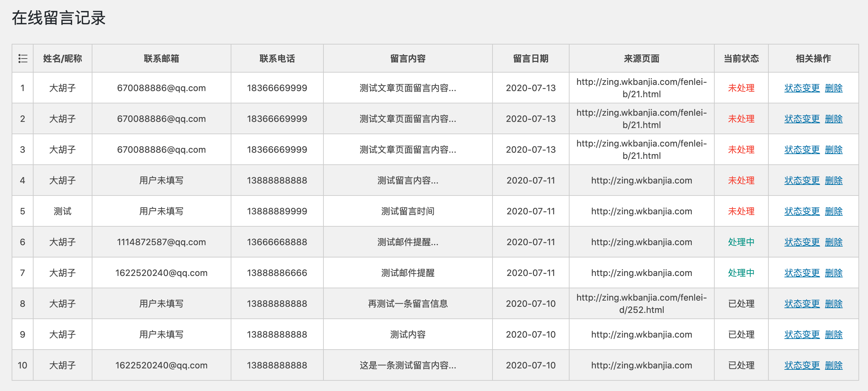Click the 再测试一条留言信息 message content
Screen dimensions: 868x391
(x=408, y=304)
